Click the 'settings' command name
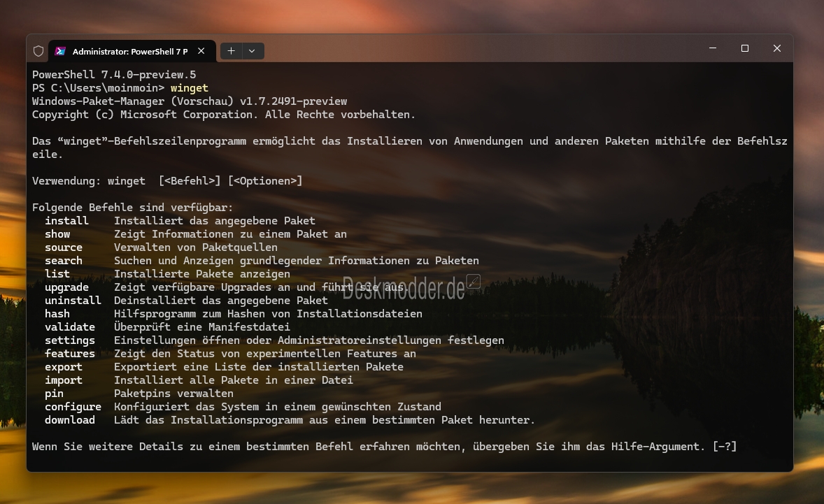824x504 pixels. (x=70, y=340)
